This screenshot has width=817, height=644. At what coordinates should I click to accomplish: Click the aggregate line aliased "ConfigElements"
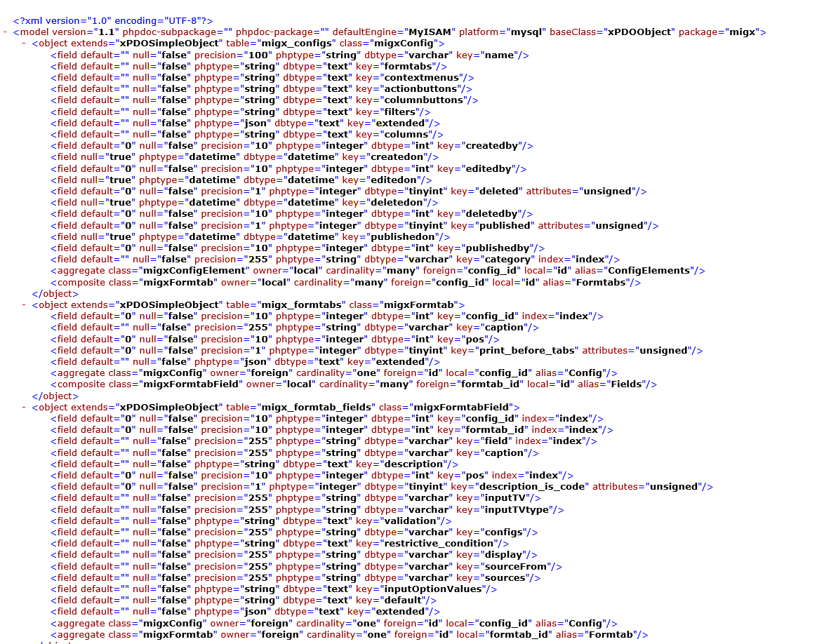click(378, 271)
